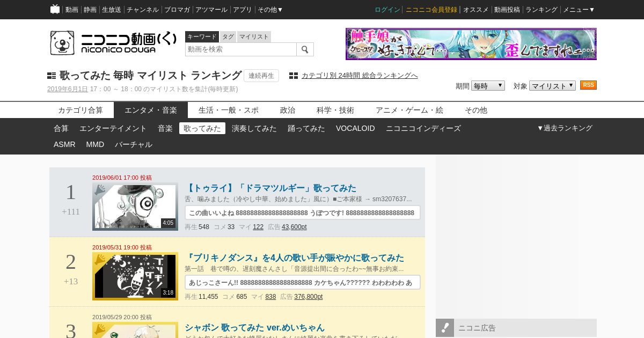Screen dimensions: 644x338
Task: Select 演奏してみた subcategory
Action: pos(254,128)
